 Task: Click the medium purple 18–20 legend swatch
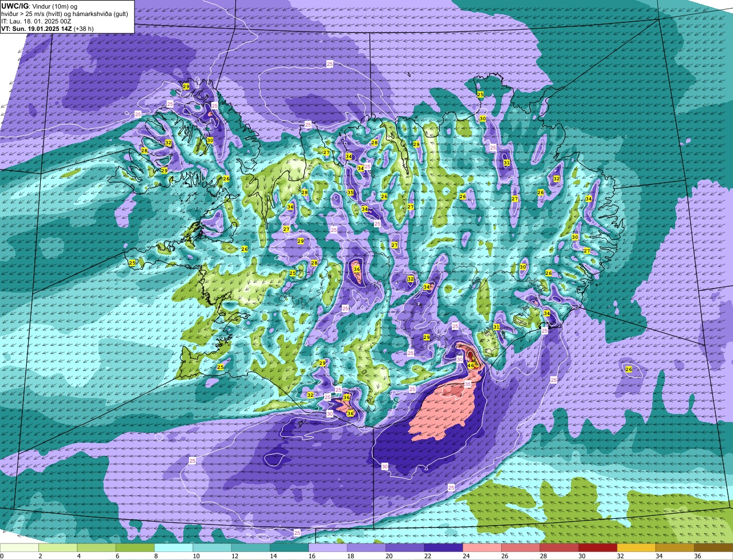click(x=366, y=548)
